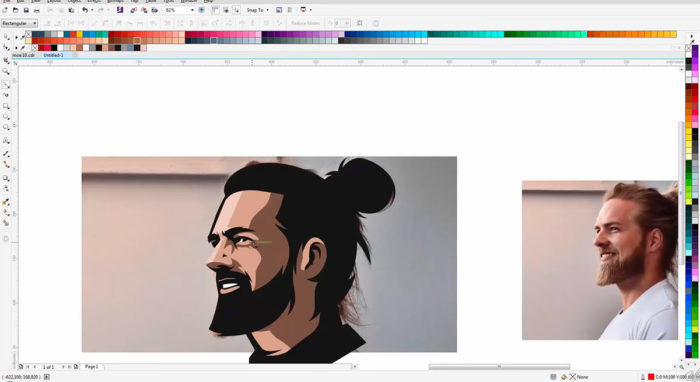Select the Drop Shadow tool in toolbox
Viewport: 700px width, 382px height.
(x=6, y=178)
